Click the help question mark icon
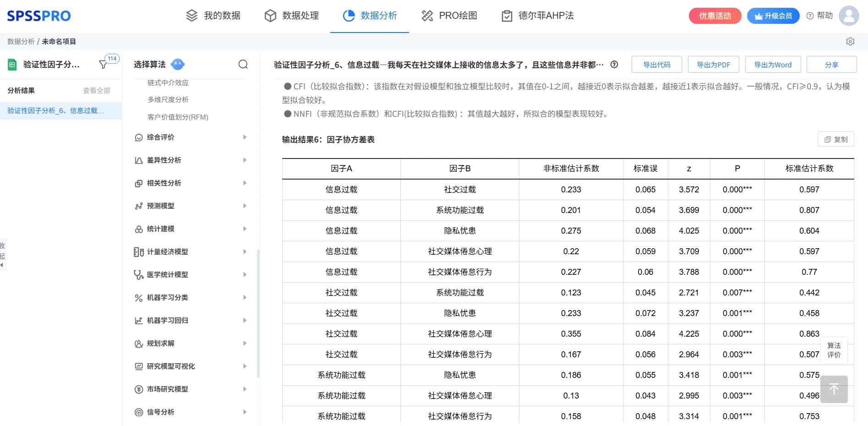 click(809, 15)
